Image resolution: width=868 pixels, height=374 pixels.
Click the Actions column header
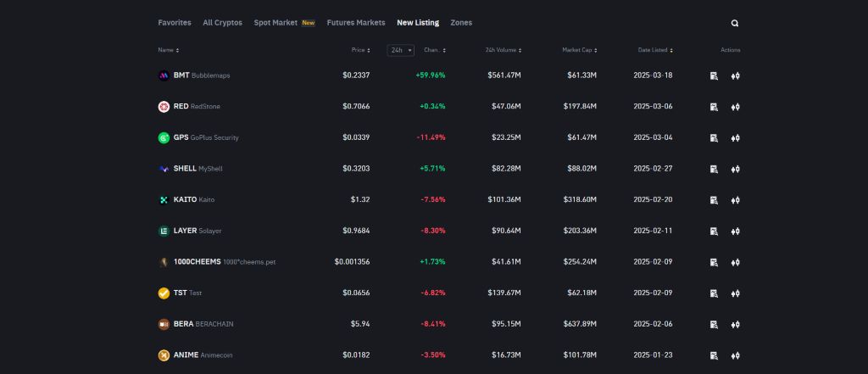[730, 50]
